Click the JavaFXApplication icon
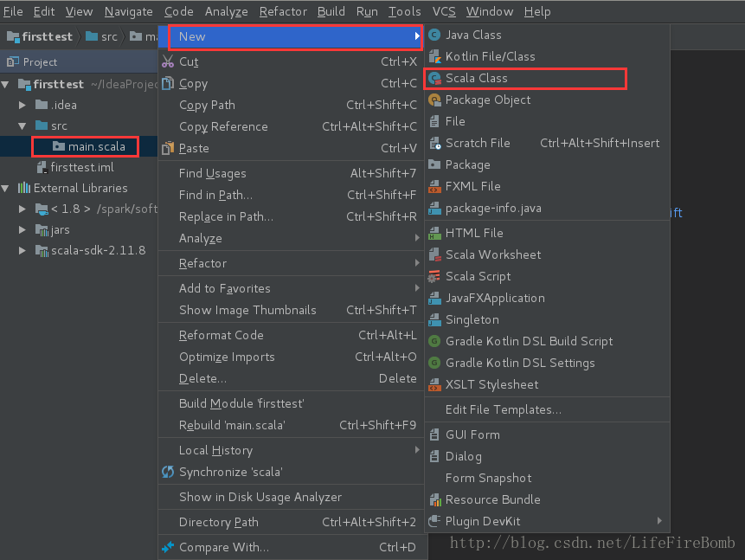Screen dimensions: 745x560 (x=434, y=298)
